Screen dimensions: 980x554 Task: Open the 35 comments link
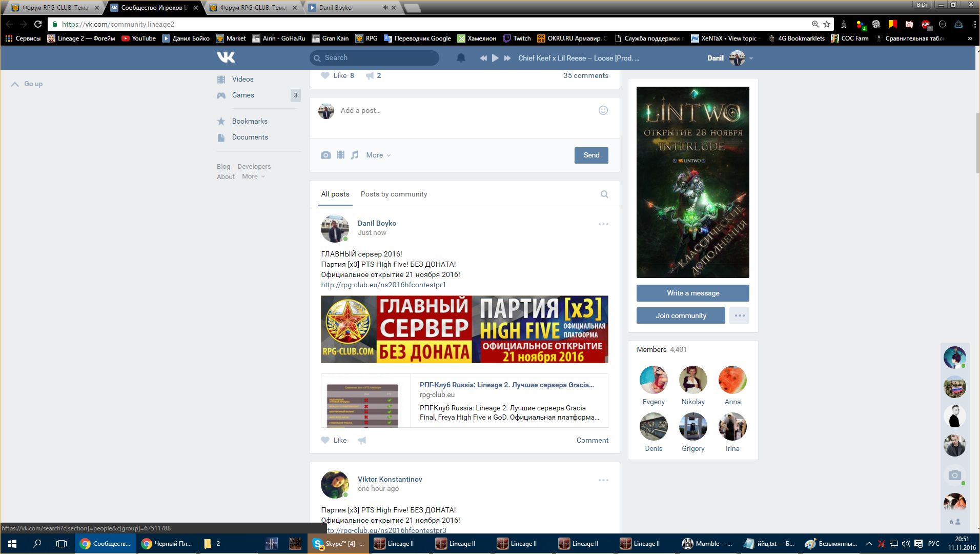(586, 75)
